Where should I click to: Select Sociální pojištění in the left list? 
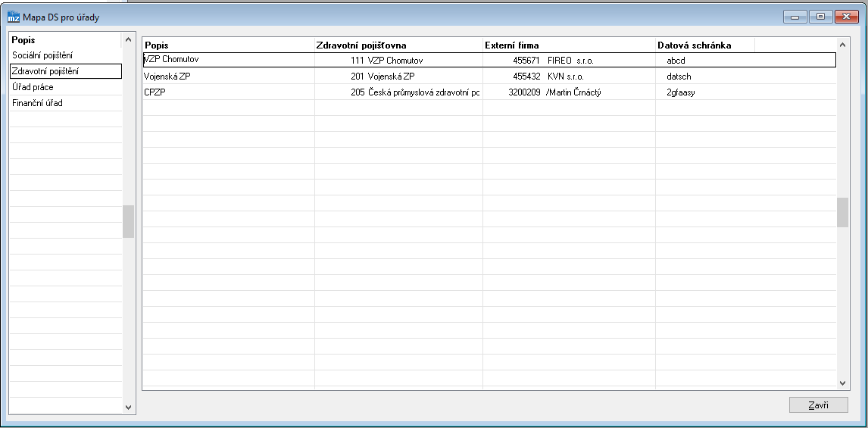[x=66, y=55]
